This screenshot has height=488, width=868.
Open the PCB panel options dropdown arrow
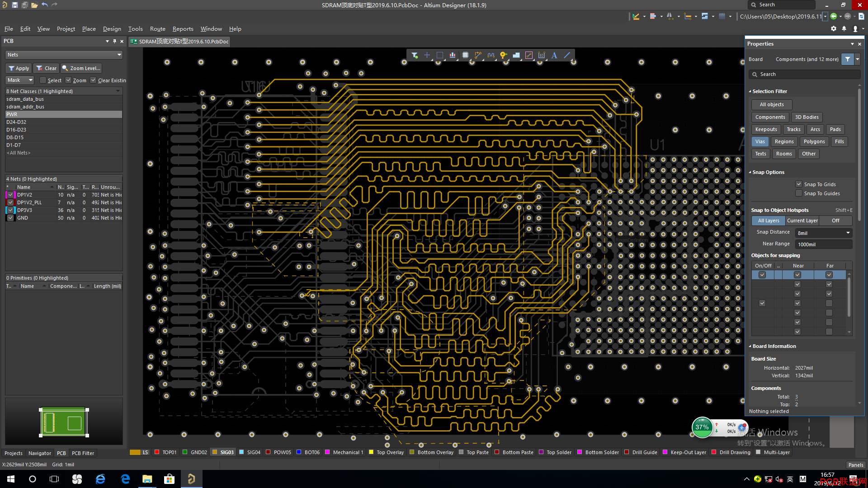coord(107,41)
